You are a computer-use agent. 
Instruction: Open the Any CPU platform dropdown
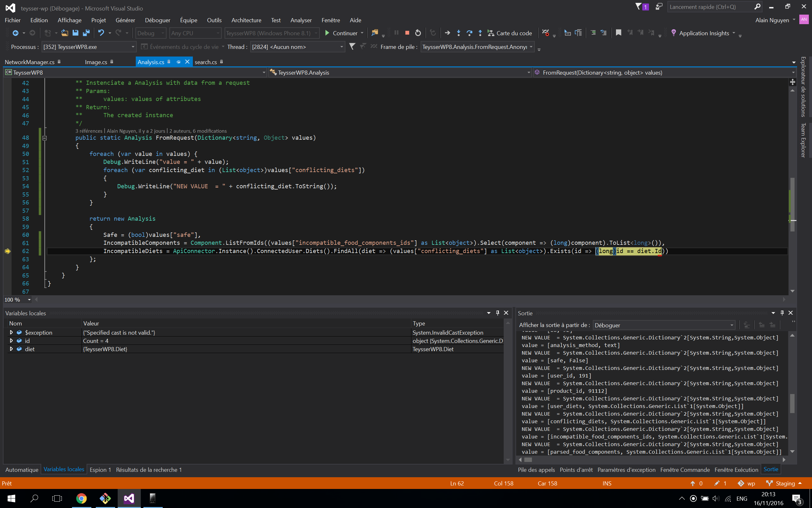click(x=195, y=33)
